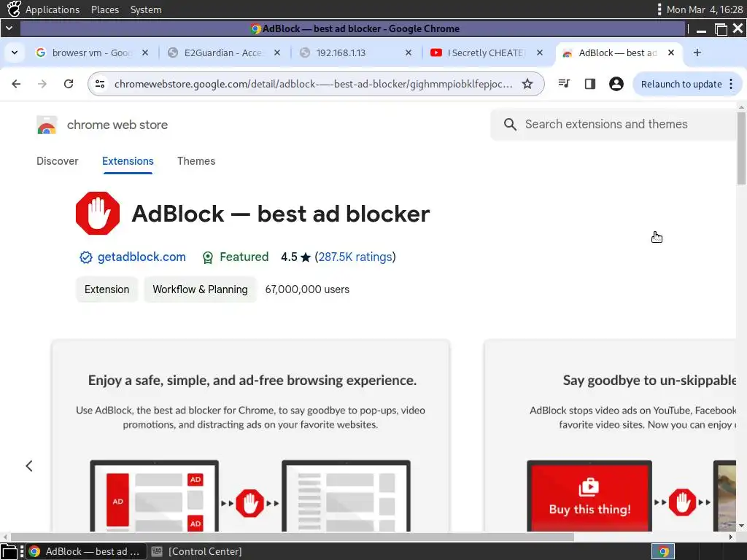This screenshot has height=560, width=747.
Task: Close the E2Guardian tab
Action: pyautogui.click(x=276, y=52)
